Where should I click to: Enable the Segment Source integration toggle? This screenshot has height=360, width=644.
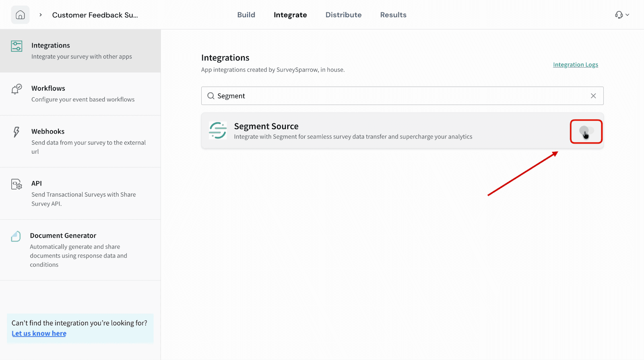click(586, 131)
